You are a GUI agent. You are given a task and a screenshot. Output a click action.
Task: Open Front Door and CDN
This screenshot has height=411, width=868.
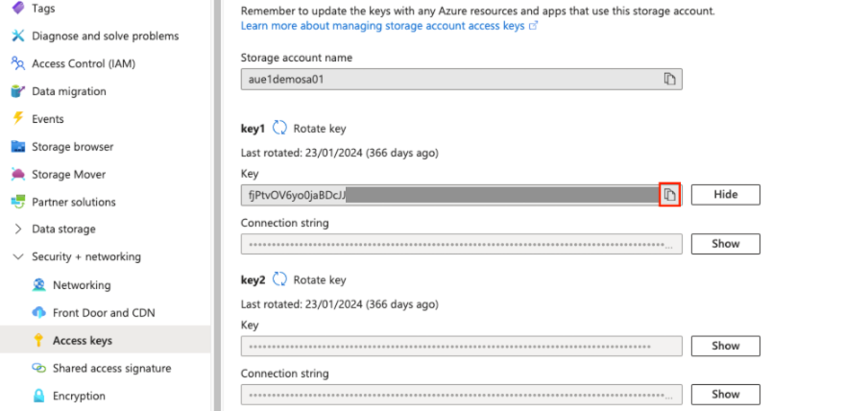(x=106, y=313)
